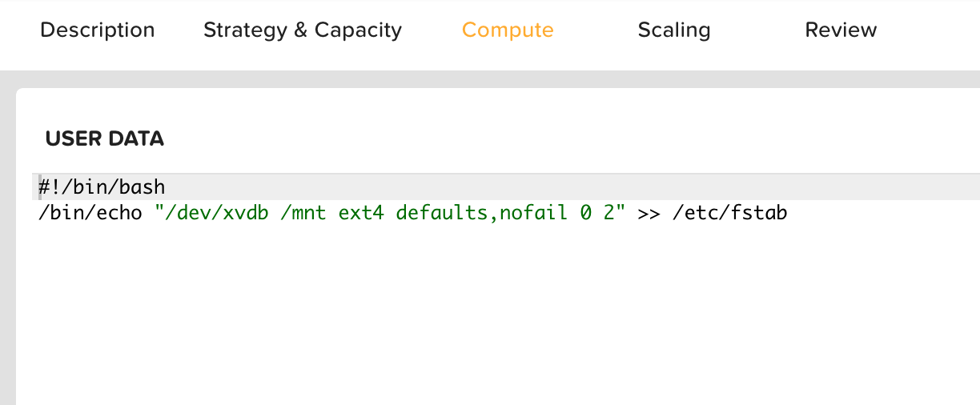Click the text cursor at line start
Viewport: 980px width, 405px height.
[40, 187]
